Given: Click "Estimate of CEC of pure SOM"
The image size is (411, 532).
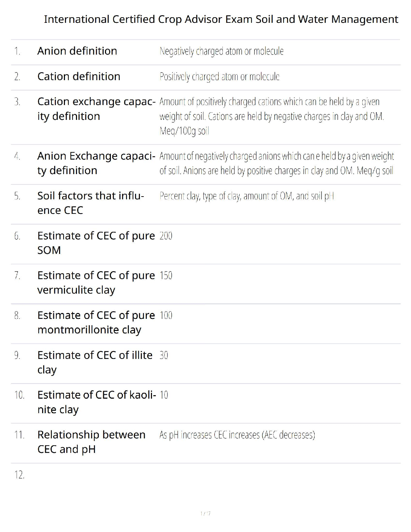Looking at the screenshot, I should click(96, 243).
